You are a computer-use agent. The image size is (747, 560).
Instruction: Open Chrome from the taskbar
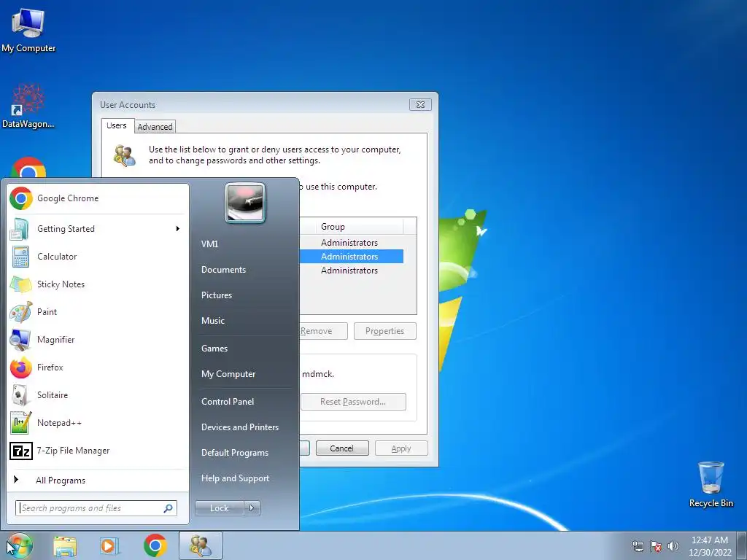point(155,545)
